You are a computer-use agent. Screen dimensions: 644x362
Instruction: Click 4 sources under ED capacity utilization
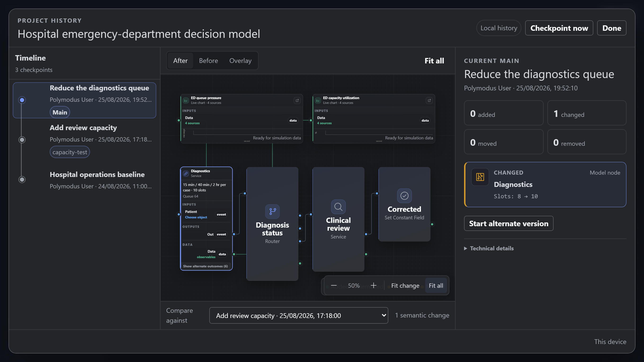(324, 123)
